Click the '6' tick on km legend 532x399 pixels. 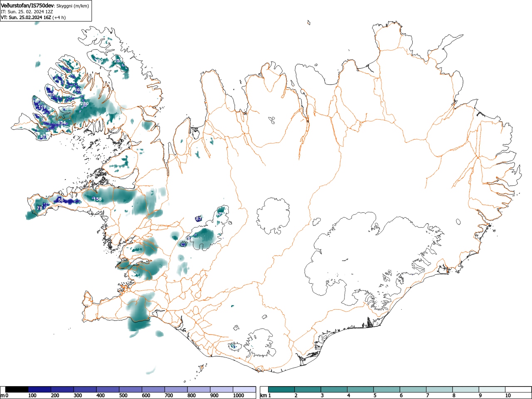pyautogui.click(x=401, y=396)
